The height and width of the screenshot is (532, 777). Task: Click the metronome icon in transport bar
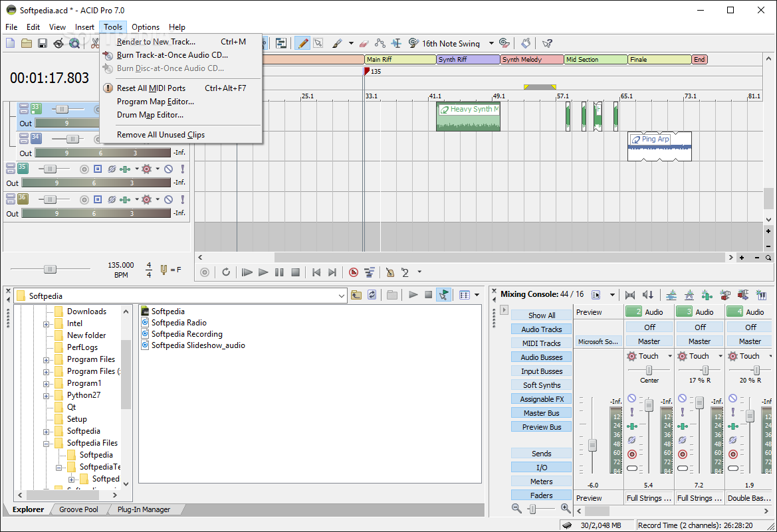point(390,272)
